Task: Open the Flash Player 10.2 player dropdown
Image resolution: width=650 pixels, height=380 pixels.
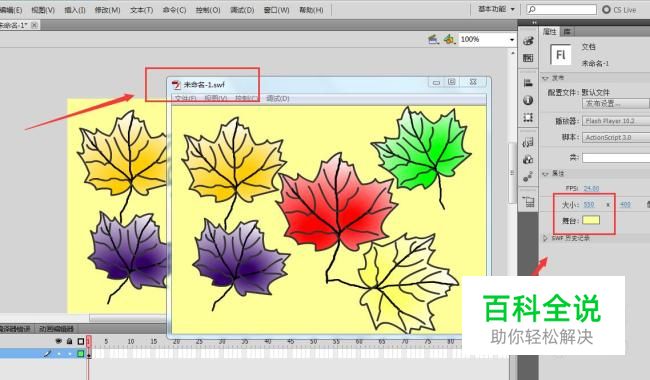Action: click(x=616, y=121)
